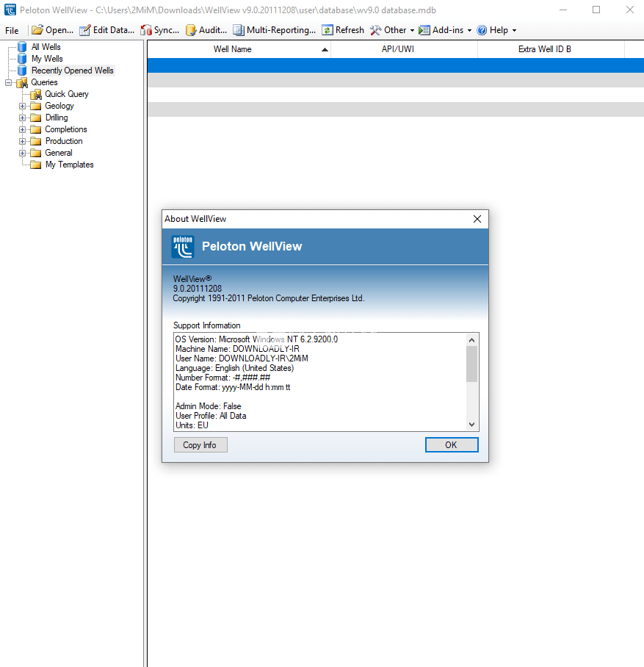Click the My Templates folder icon
This screenshot has width=644, height=667.
(x=36, y=165)
